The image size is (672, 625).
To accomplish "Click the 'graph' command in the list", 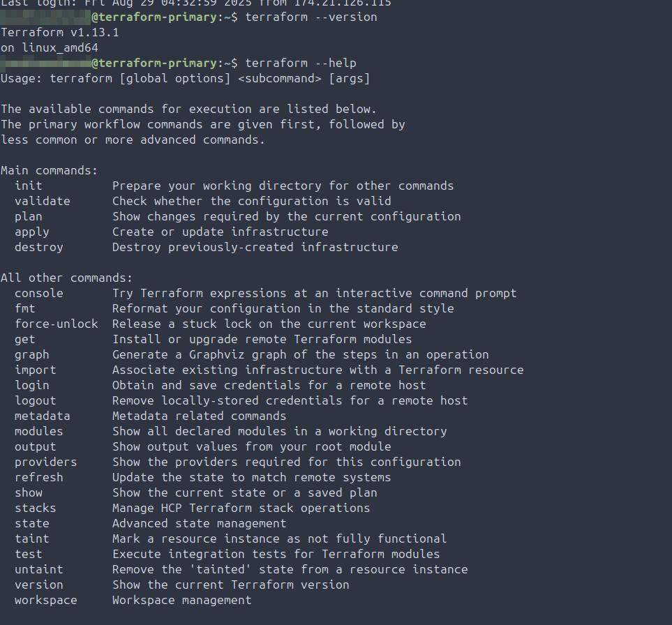I will pos(32,354).
